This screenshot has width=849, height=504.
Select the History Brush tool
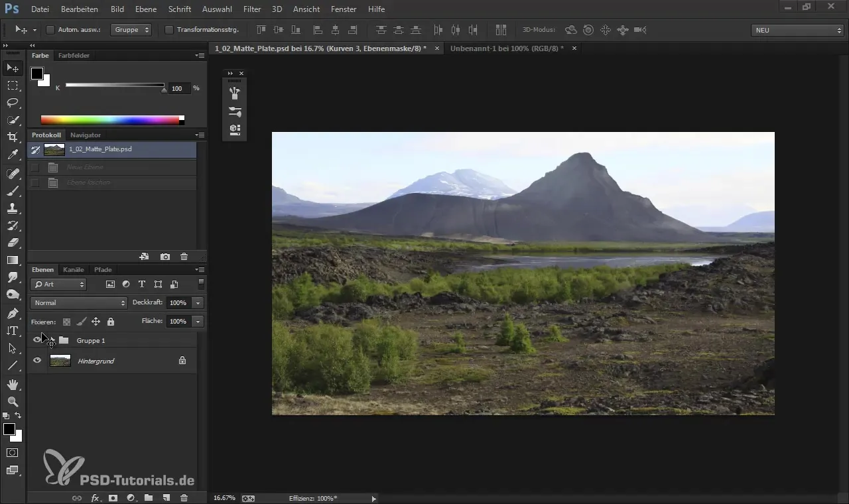(x=13, y=225)
